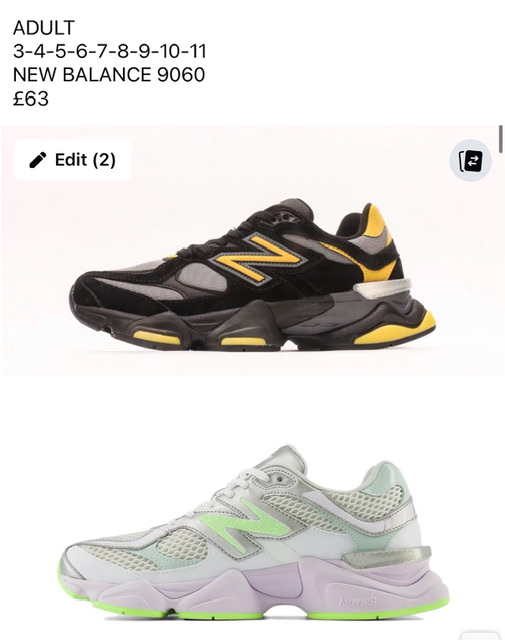Click the £63 price text
This screenshot has width=505, height=640.
click(31, 98)
